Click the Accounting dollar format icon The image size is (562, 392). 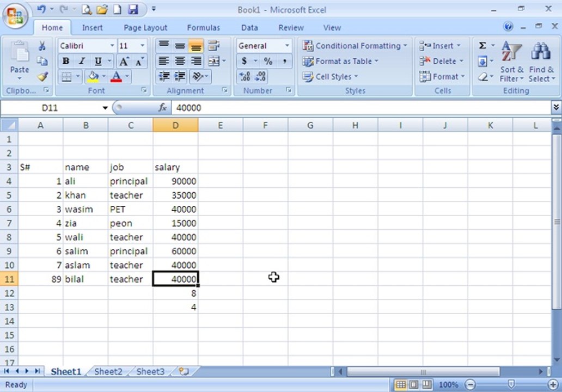(x=245, y=62)
